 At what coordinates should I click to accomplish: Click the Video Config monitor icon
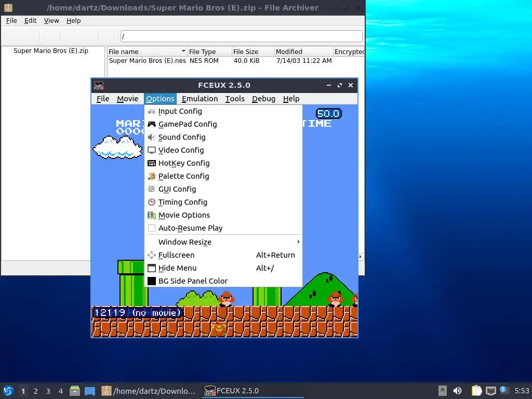152,150
